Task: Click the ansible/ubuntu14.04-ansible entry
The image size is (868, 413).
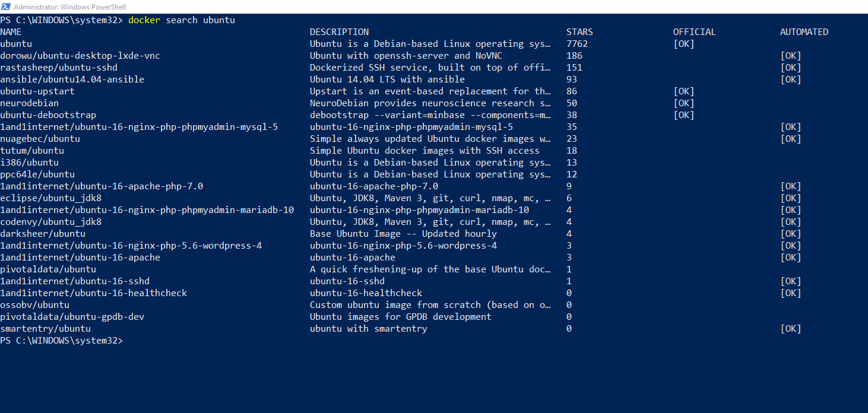Action: (72, 80)
